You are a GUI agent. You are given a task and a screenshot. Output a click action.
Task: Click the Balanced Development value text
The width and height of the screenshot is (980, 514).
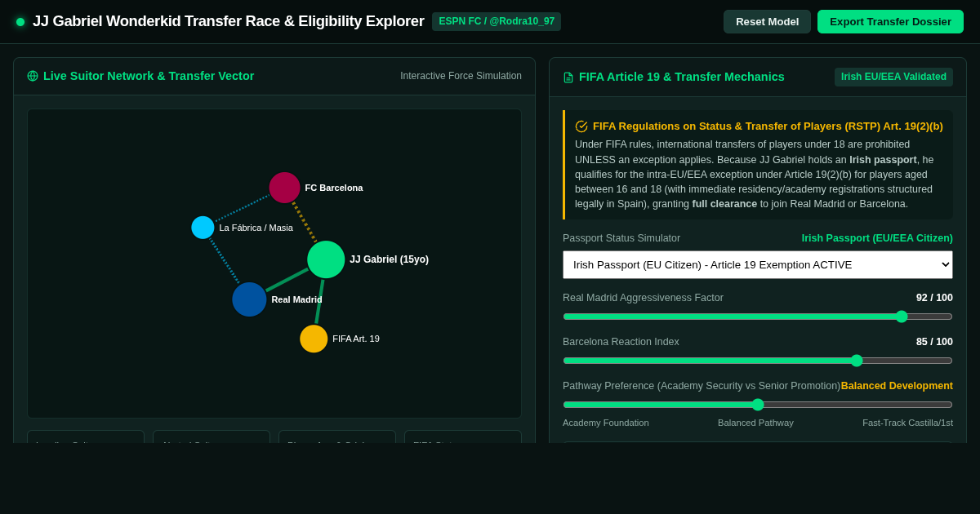tap(897, 386)
